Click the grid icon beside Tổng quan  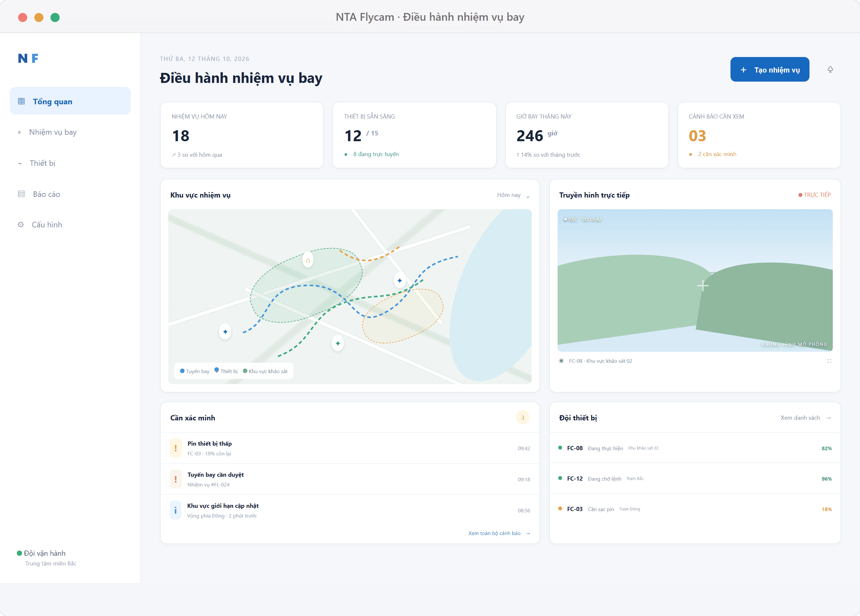pyautogui.click(x=21, y=101)
